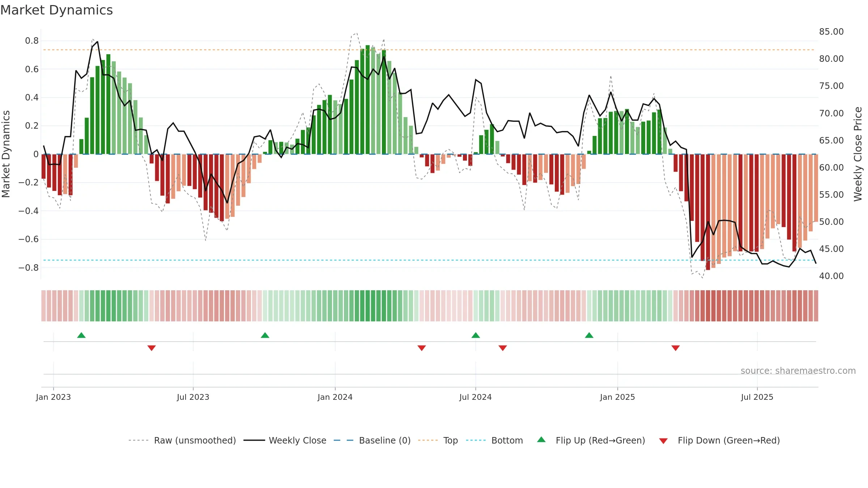Toggle the Raw (unsmoothed) legend entry
The image size is (868, 488).
[x=182, y=441]
